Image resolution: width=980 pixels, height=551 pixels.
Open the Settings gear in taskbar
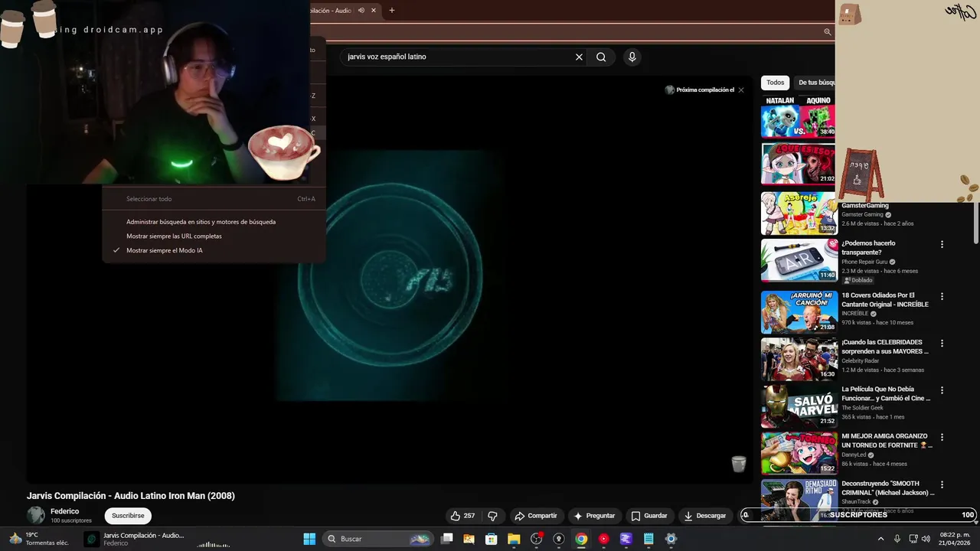(671, 539)
